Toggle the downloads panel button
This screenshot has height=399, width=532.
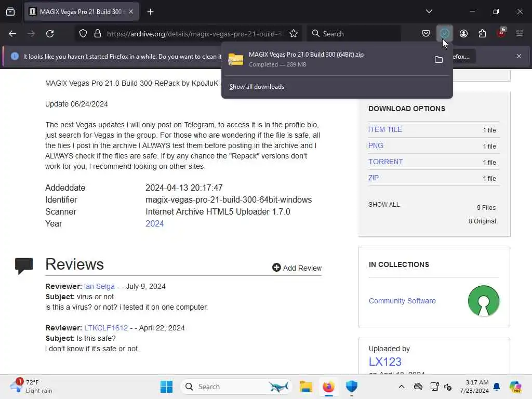point(445,33)
